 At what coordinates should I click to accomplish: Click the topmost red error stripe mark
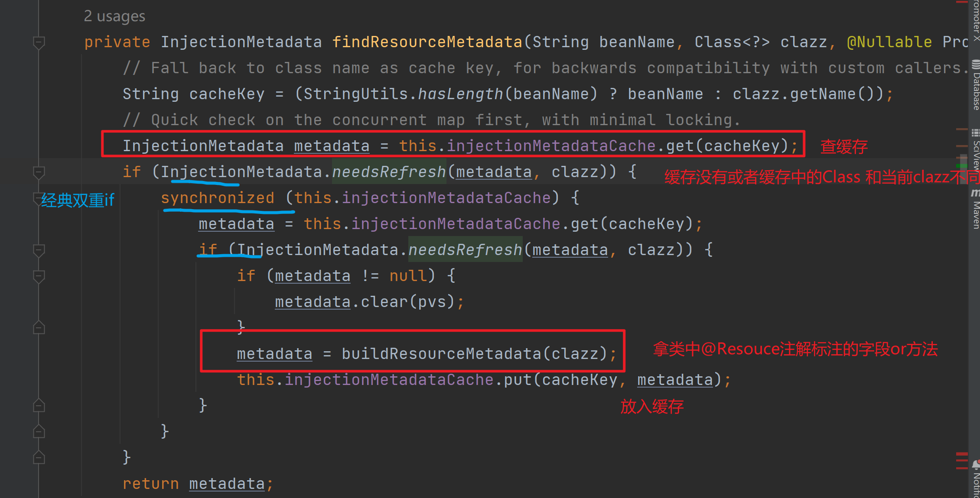[x=961, y=2]
